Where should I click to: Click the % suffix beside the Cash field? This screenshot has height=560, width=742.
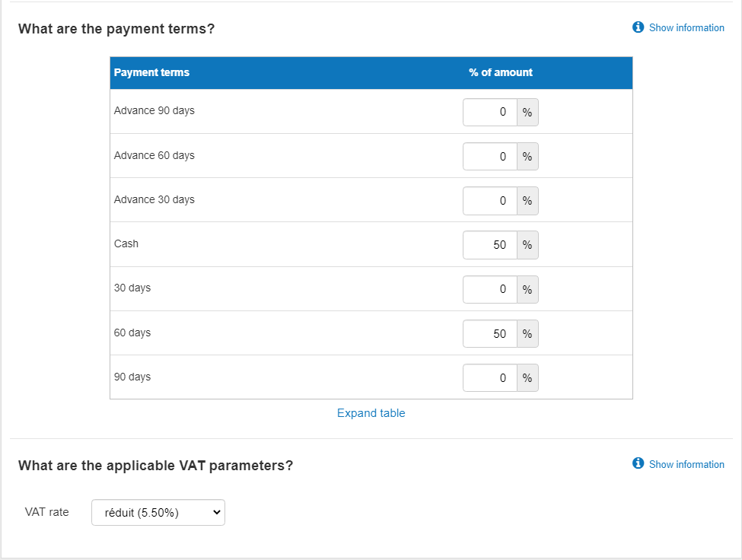pos(527,244)
